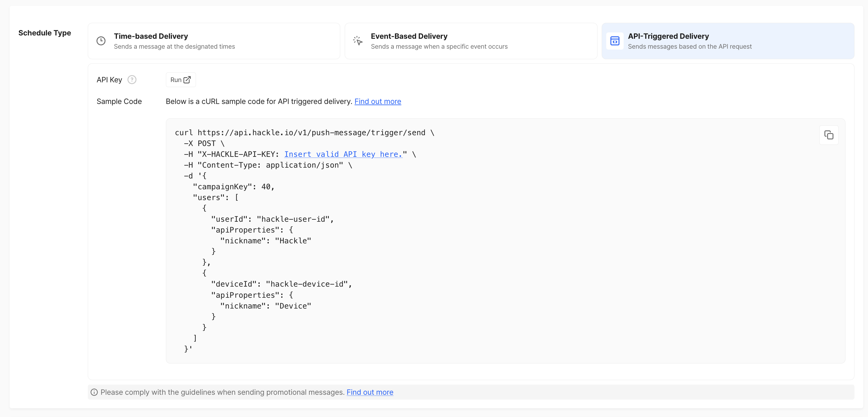Click the Insert valid API key here link
This screenshot has width=868, height=417.
tap(343, 154)
